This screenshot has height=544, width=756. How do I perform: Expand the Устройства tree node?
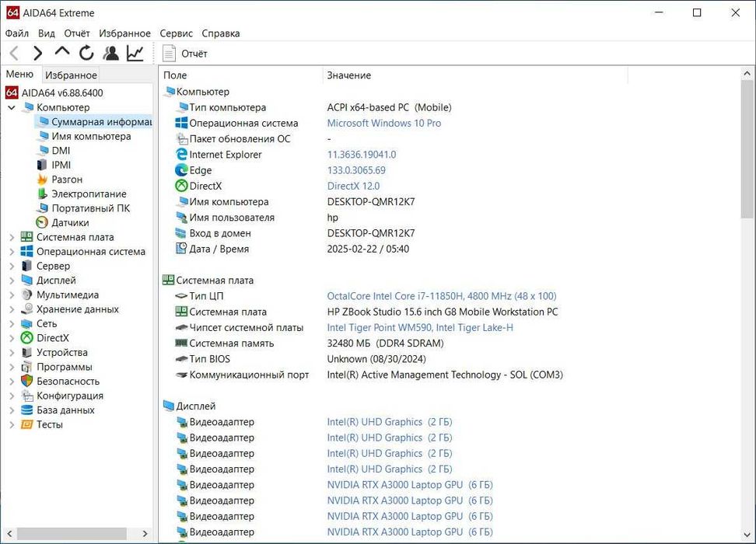tap(12, 353)
